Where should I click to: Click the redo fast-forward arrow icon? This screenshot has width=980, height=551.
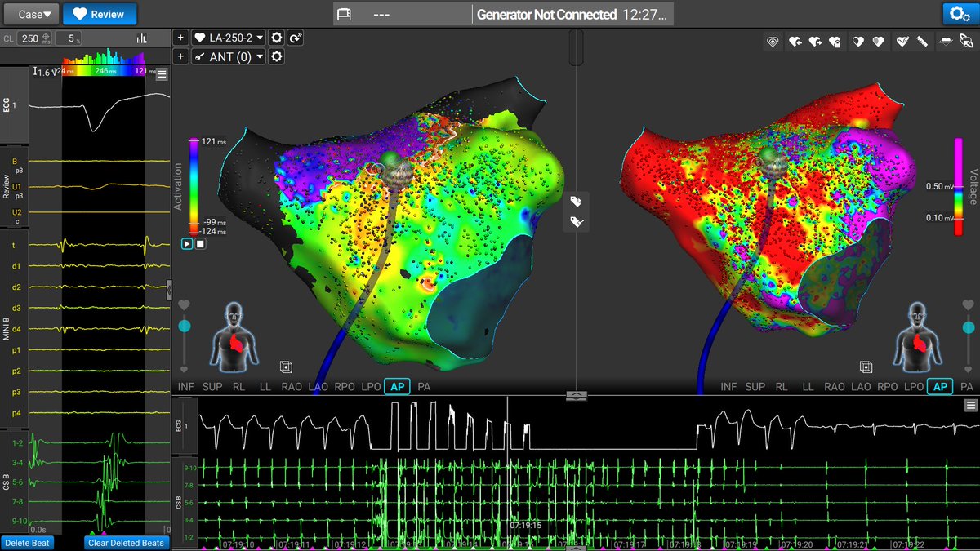pyautogui.click(x=295, y=38)
